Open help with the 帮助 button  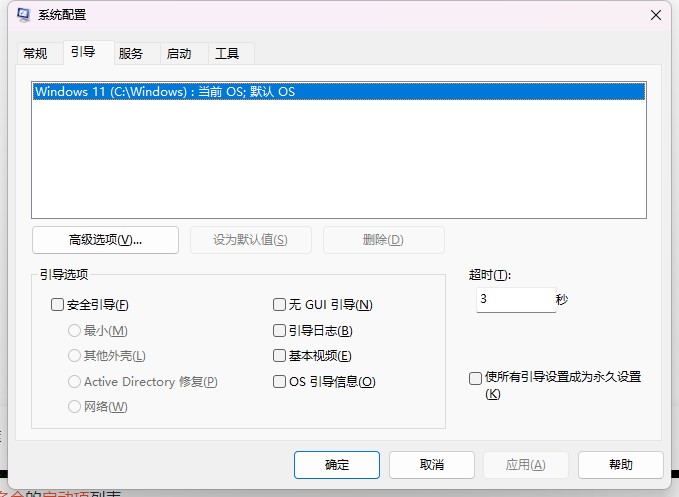pyautogui.click(x=621, y=465)
